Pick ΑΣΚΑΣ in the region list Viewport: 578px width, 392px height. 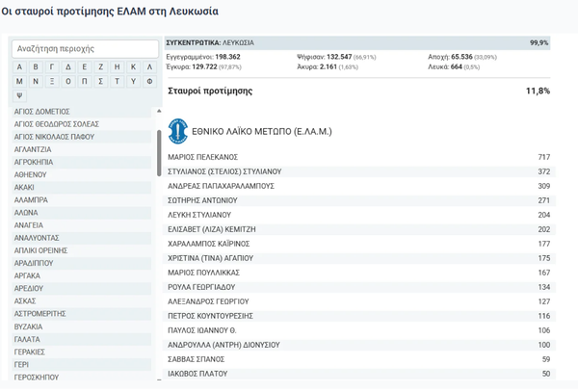82,301
